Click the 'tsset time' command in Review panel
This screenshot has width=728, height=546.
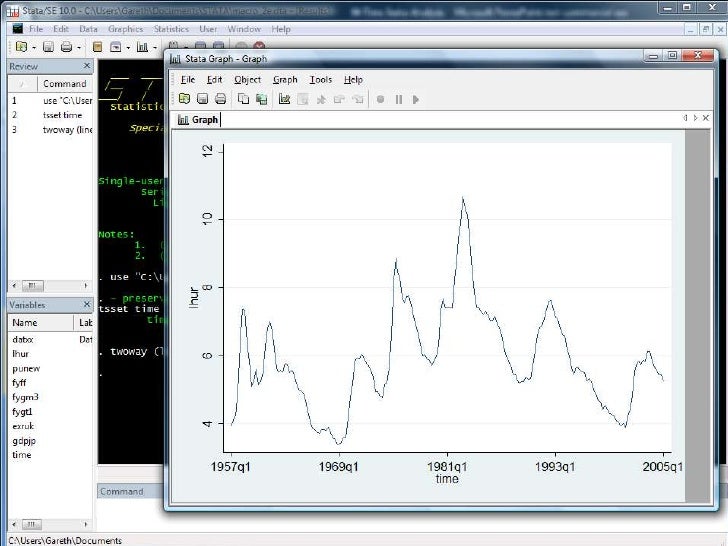(x=64, y=115)
